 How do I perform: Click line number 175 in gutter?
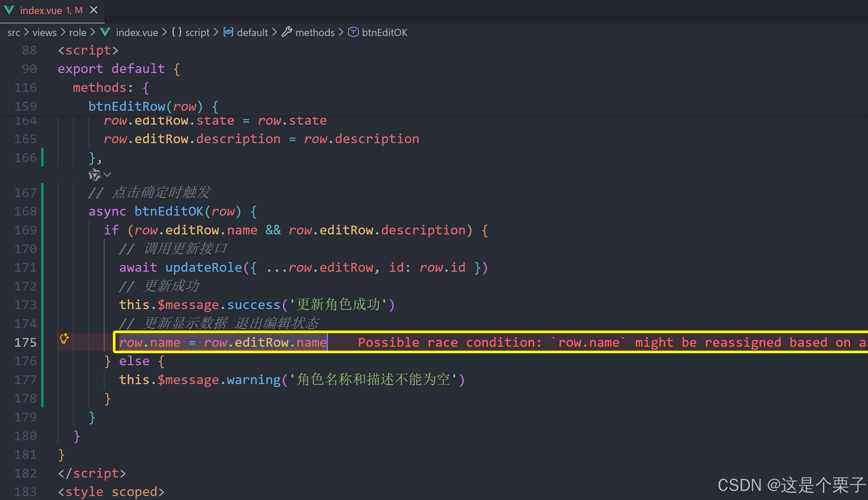pyautogui.click(x=25, y=343)
